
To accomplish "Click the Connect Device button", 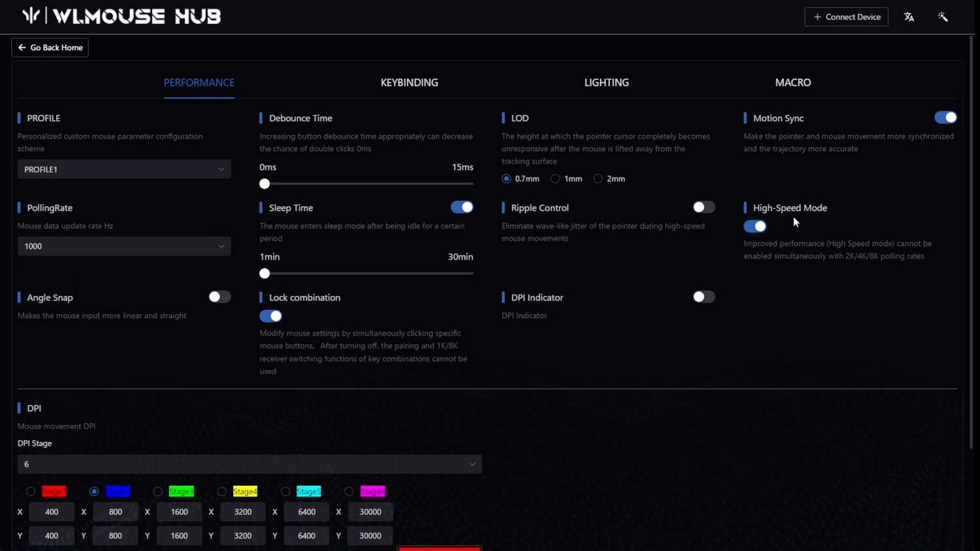I will [x=846, y=17].
